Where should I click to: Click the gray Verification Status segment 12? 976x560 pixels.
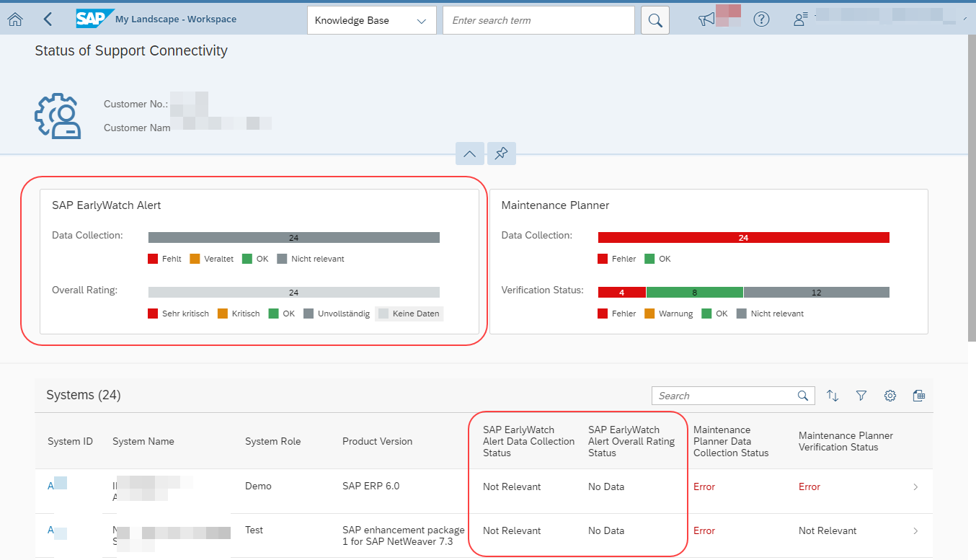[817, 292]
